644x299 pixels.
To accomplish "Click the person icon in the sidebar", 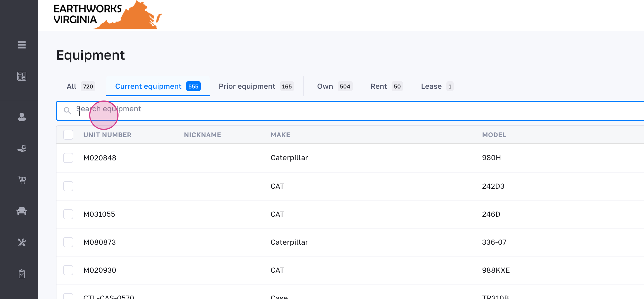I will click(22, 117).
